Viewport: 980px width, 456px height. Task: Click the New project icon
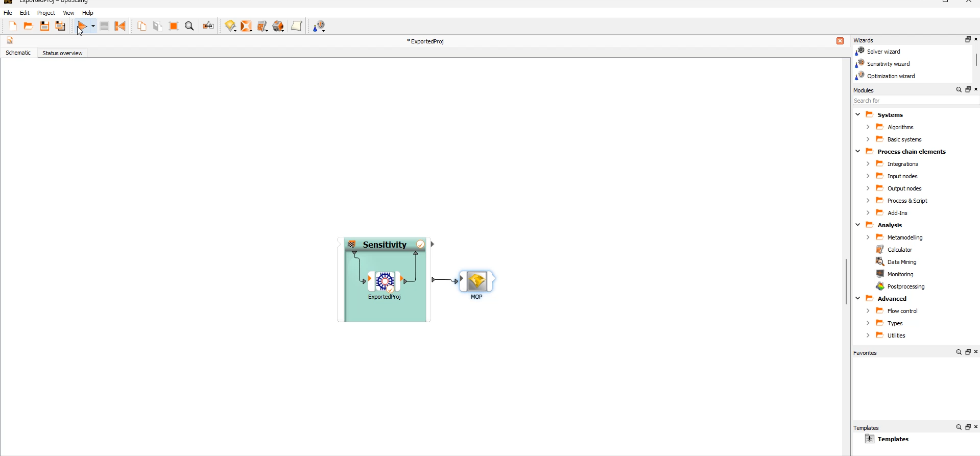pos(13,27)
